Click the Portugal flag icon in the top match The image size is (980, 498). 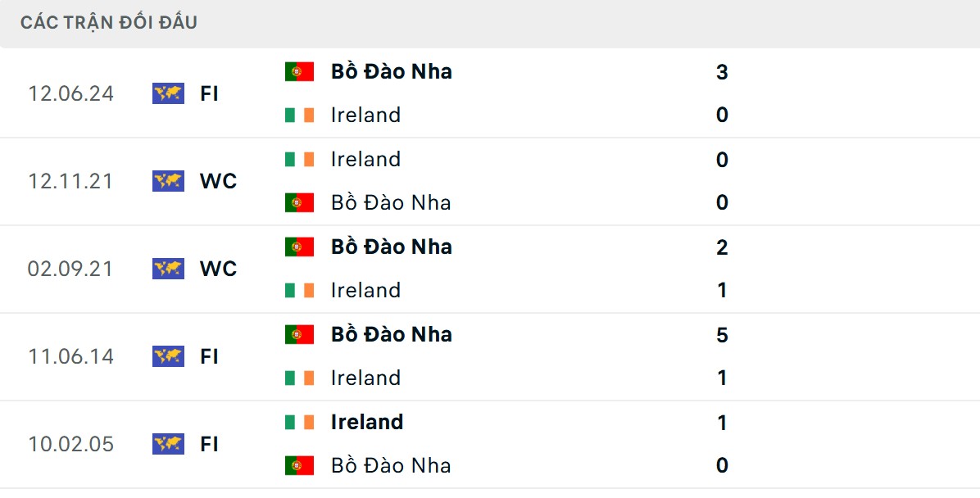(298, 71)
